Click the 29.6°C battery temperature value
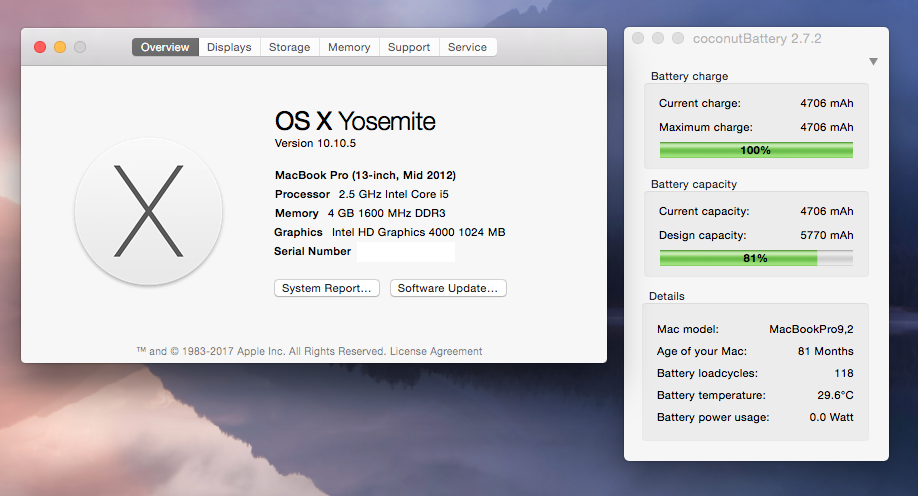 pyautogui.click(x=835, y=395)
